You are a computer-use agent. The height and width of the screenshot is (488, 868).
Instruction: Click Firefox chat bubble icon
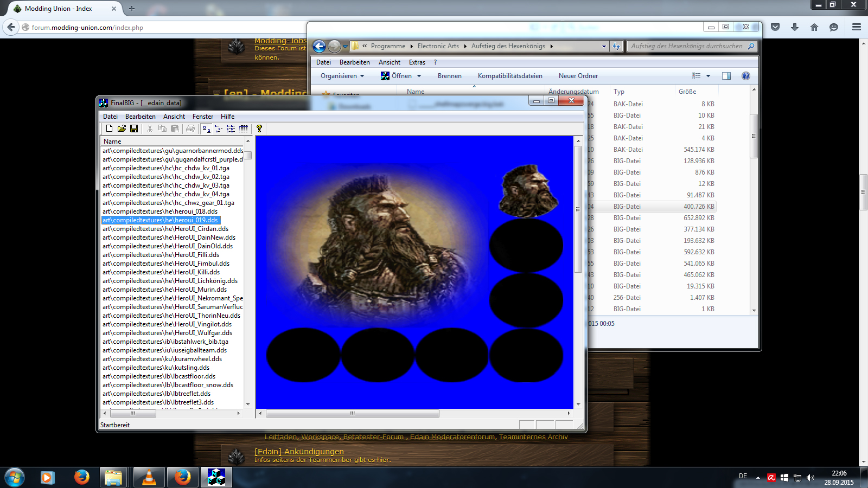coord(834,27)
